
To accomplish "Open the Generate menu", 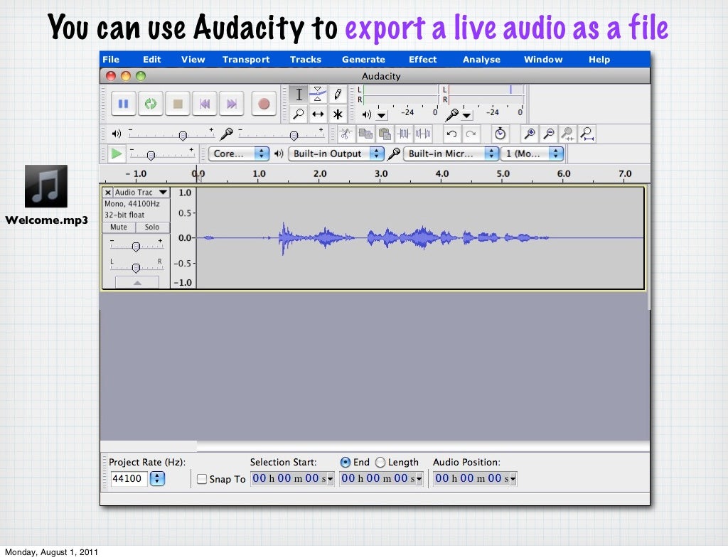I will 363,60.
